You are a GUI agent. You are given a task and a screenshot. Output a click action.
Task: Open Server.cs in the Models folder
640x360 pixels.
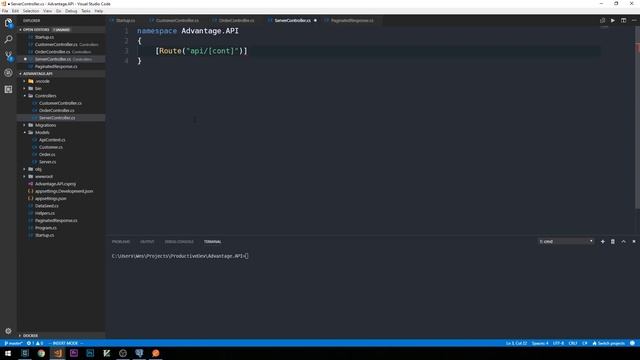point(47,162)
